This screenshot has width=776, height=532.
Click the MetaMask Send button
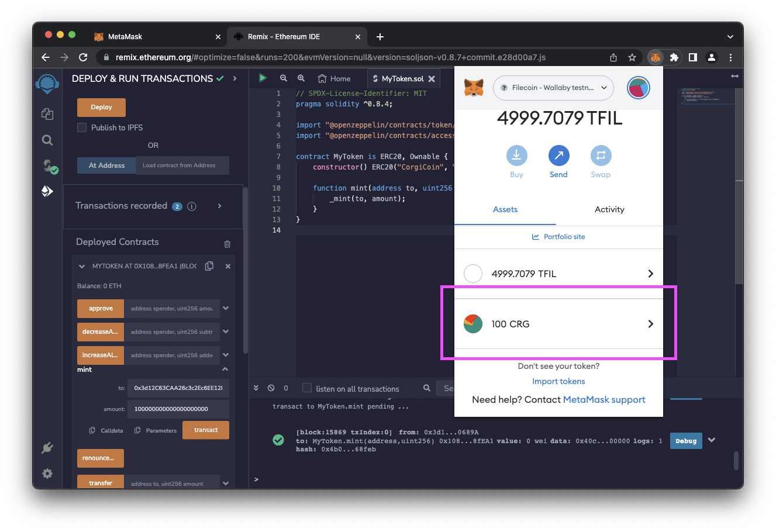click(558, 161)
